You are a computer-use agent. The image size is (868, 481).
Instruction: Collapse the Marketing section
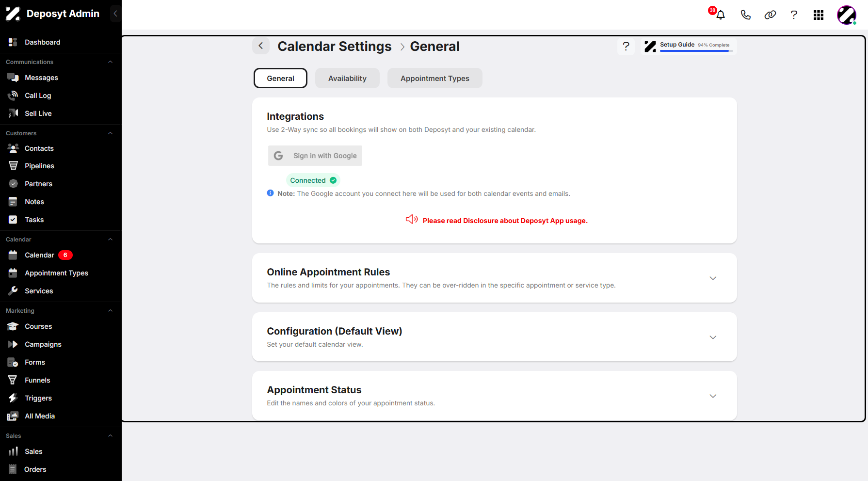tap(111, 311)
